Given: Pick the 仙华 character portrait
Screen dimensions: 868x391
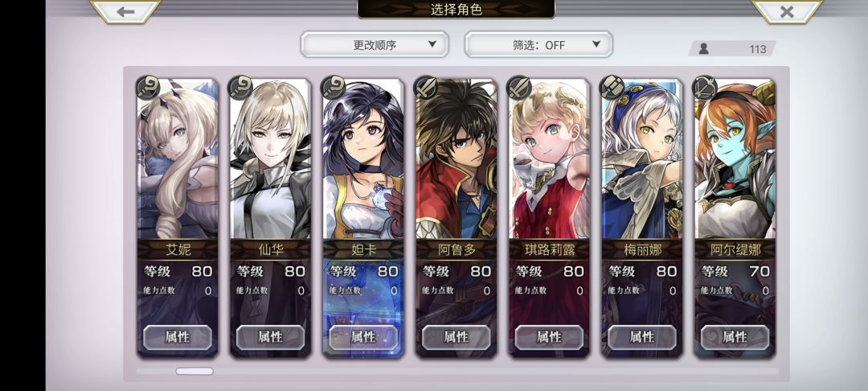Looking at the screenshot, I should (x=270, y=159).
